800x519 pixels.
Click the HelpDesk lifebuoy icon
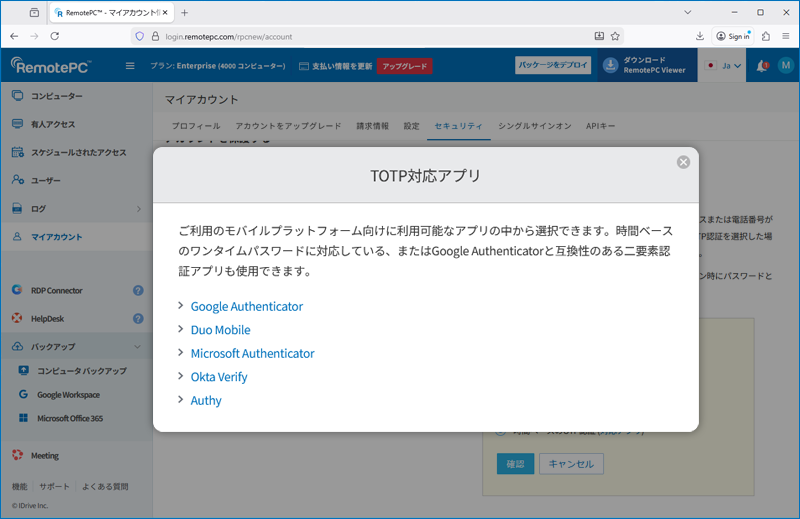[17, 318]
